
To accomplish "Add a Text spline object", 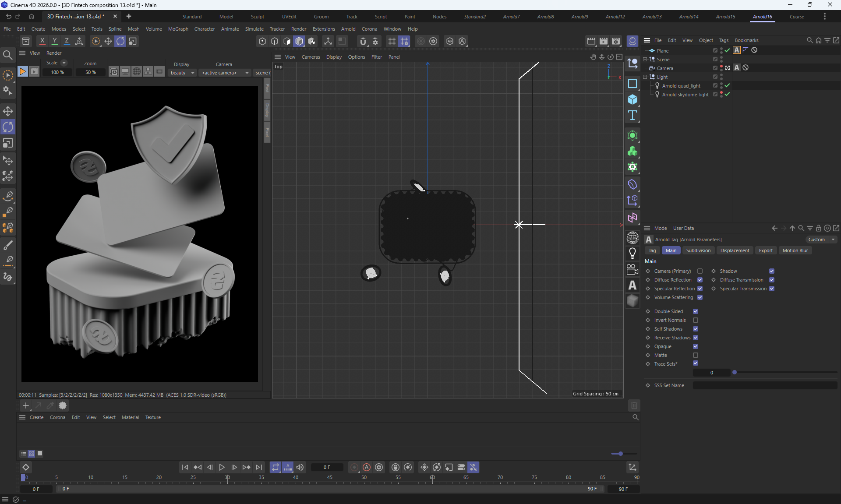I will (x=632, y=116).
